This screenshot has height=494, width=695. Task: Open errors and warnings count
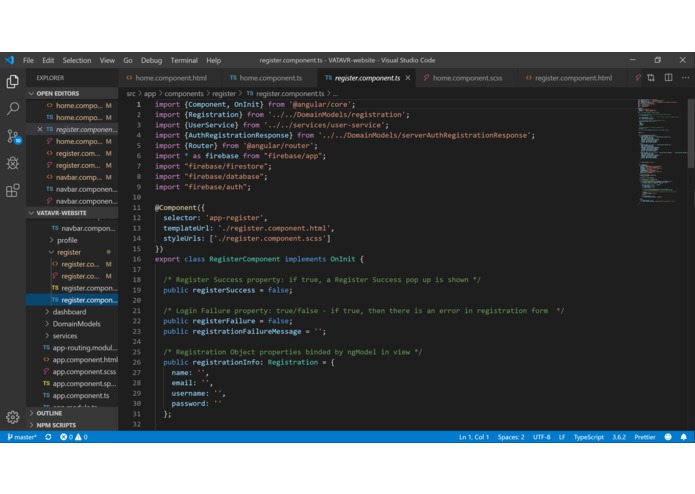pos(74,437)
